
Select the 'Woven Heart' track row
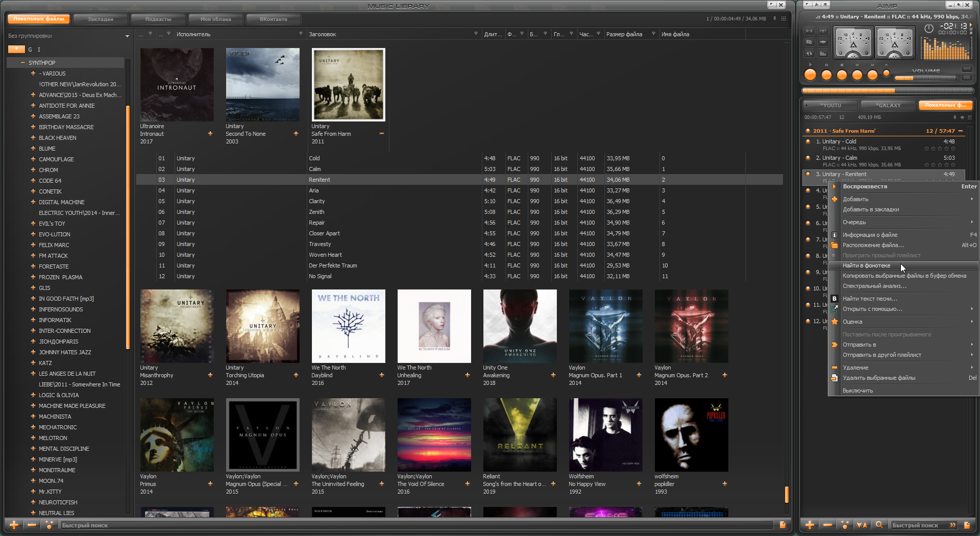[x=459, y=255]
